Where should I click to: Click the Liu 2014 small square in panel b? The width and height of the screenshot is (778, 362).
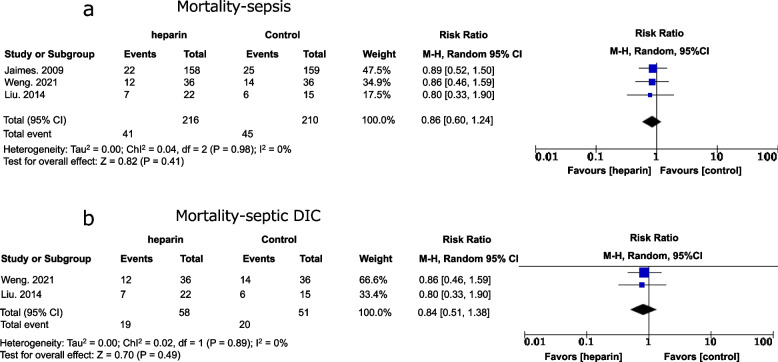coord(642,285)
